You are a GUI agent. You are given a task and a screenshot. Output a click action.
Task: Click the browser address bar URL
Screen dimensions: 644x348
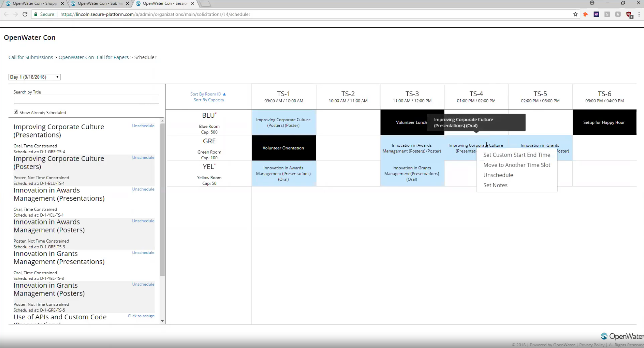pos(155,14)
